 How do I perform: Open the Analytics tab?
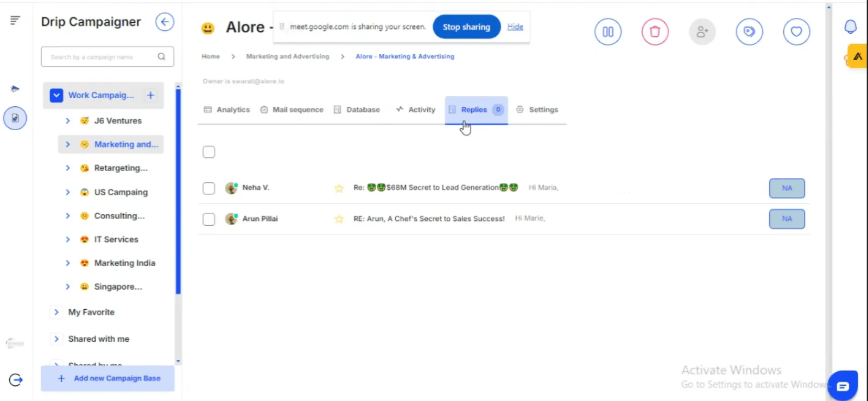[227, 110]
